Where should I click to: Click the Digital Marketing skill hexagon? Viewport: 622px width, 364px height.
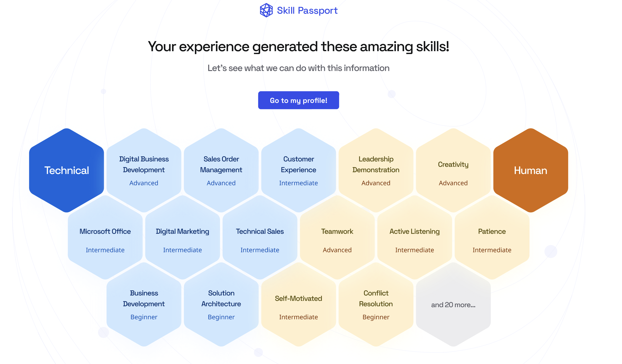pyautogui.click(x=182, y=237)
